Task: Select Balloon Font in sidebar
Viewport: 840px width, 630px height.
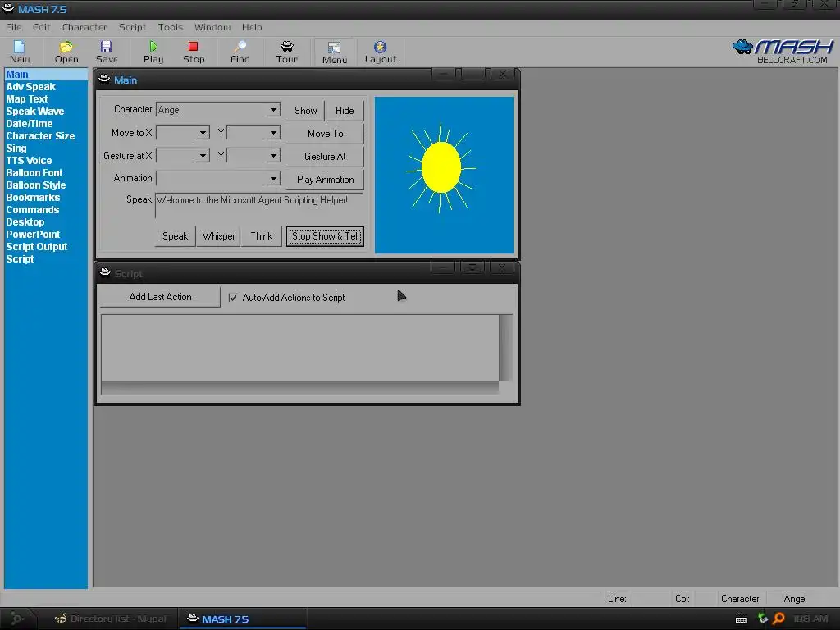Action: [34, 173]
